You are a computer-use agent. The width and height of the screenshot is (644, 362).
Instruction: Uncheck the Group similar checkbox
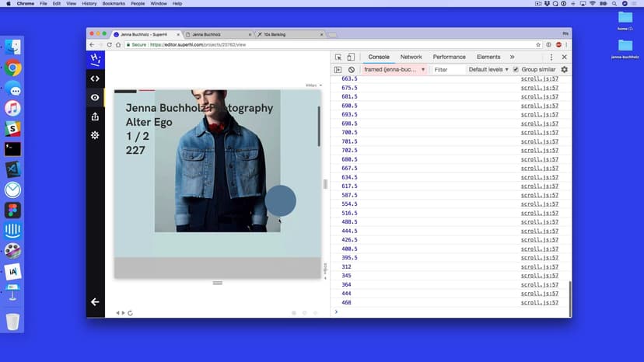pos(516,70)
